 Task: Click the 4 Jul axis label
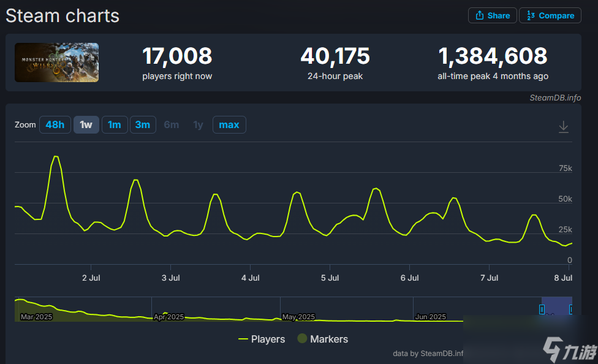pos(250,278)
